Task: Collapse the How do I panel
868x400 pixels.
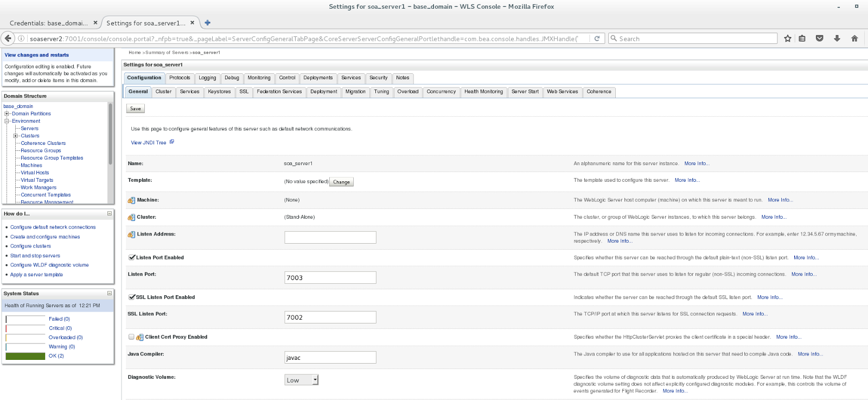Action: tap(109, 213)
